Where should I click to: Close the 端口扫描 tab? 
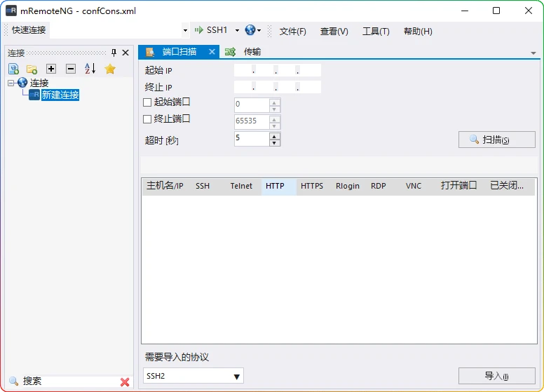tap(212, 52)
